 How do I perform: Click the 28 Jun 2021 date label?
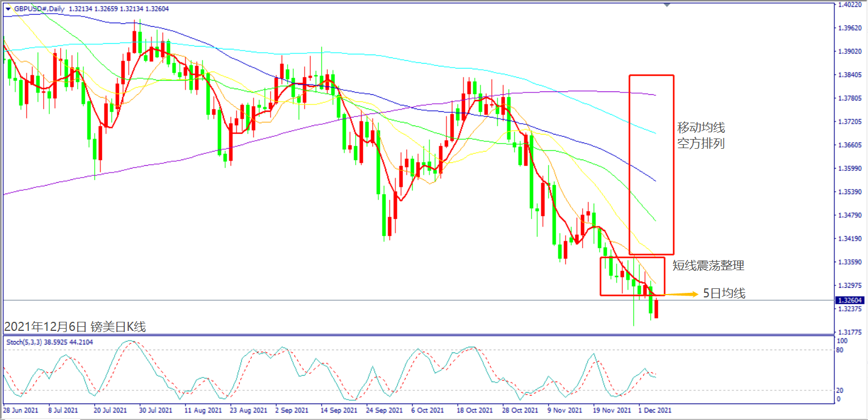(21, 410)
